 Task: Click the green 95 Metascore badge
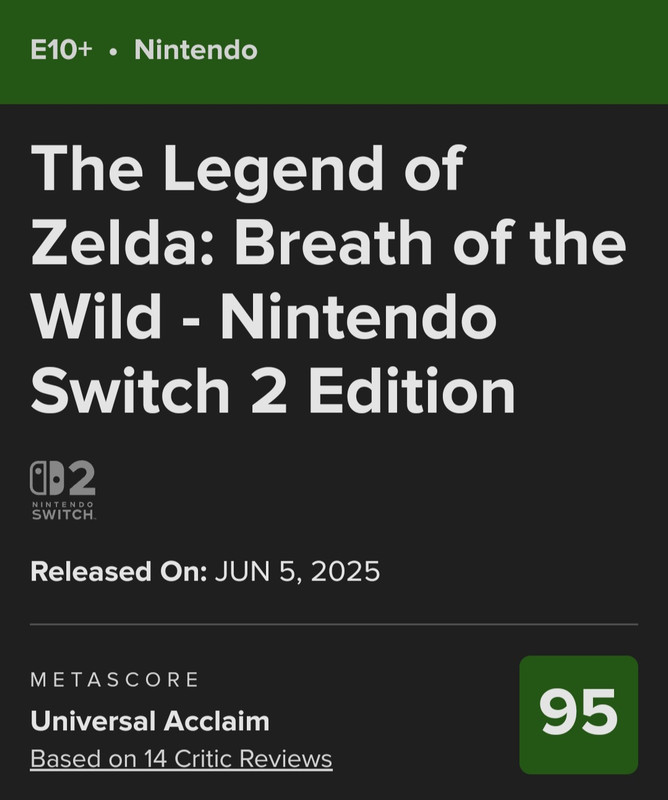[x=578, y=714]
